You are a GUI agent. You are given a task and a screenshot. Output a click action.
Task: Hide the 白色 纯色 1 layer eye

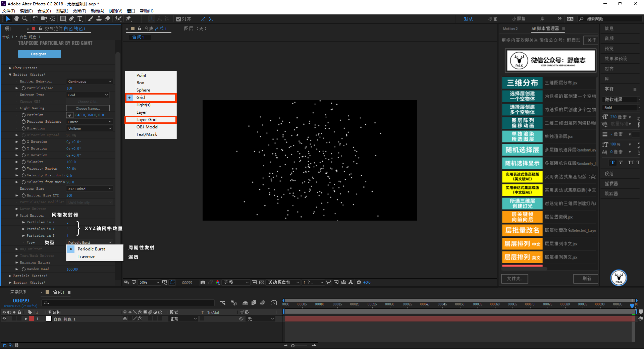click(4, 319)
